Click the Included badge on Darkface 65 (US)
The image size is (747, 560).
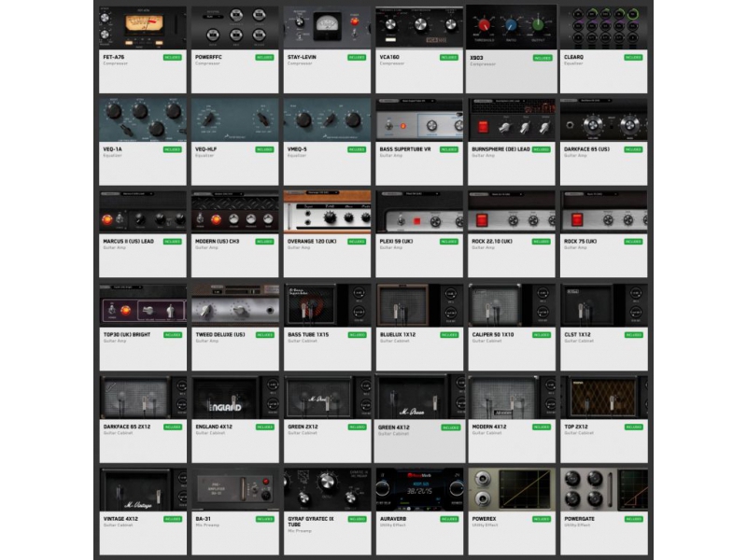(x=633, y=149)
